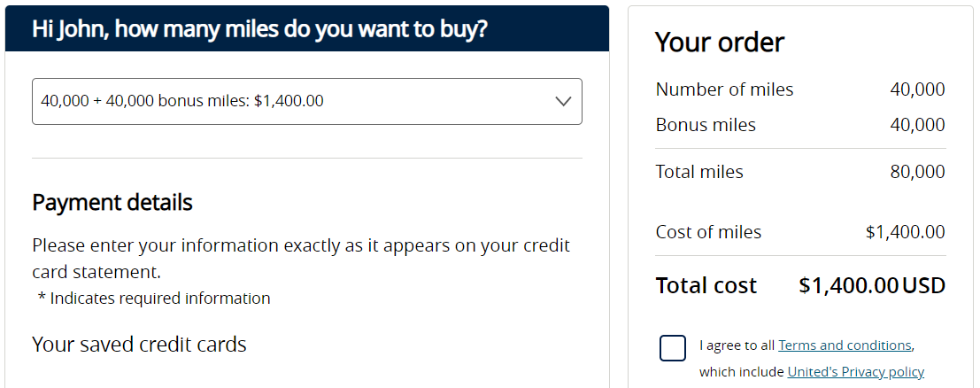980x388 pixels.
Task: Click the Bonus miles label in the order
Action: [x=706, y=125]
